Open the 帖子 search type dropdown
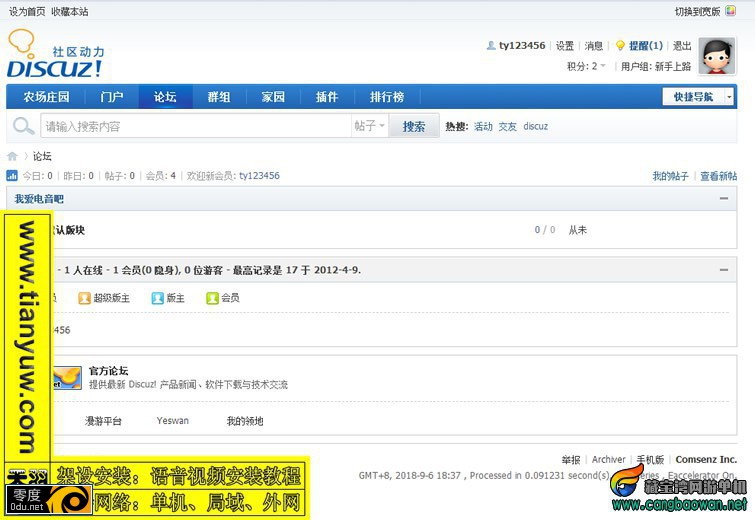The height and width of the screenshot is (520, 755). [370, 126]
